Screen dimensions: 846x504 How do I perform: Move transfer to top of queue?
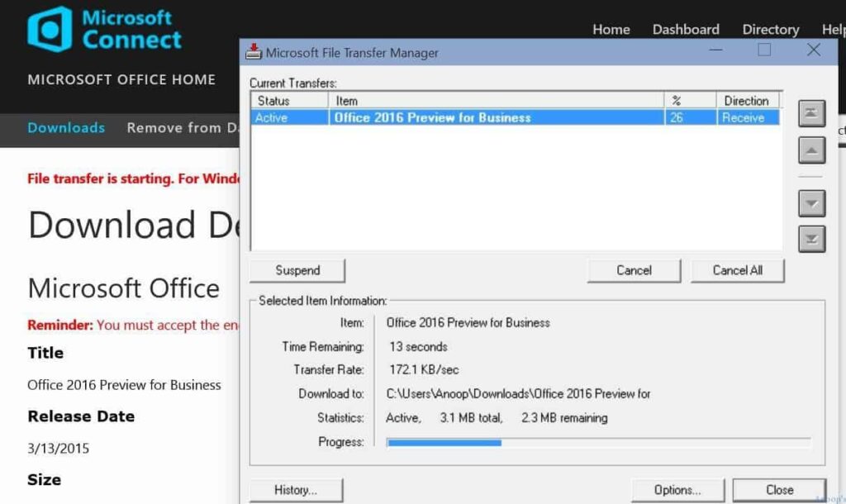point(811,113)
